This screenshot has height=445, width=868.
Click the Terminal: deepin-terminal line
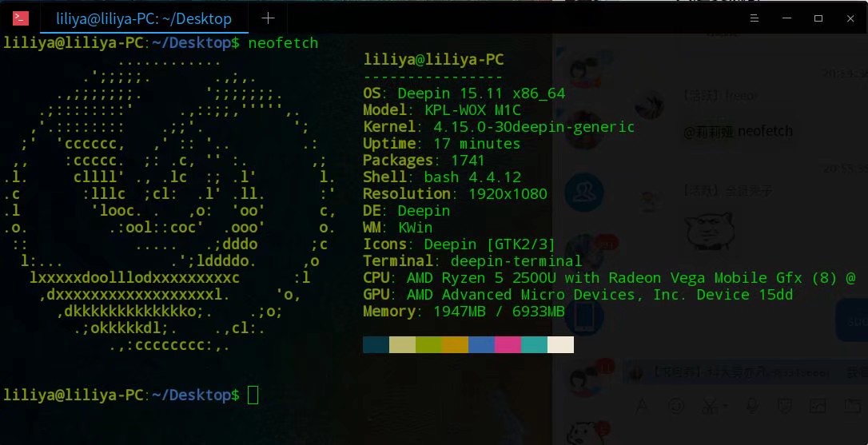point(472,260)
